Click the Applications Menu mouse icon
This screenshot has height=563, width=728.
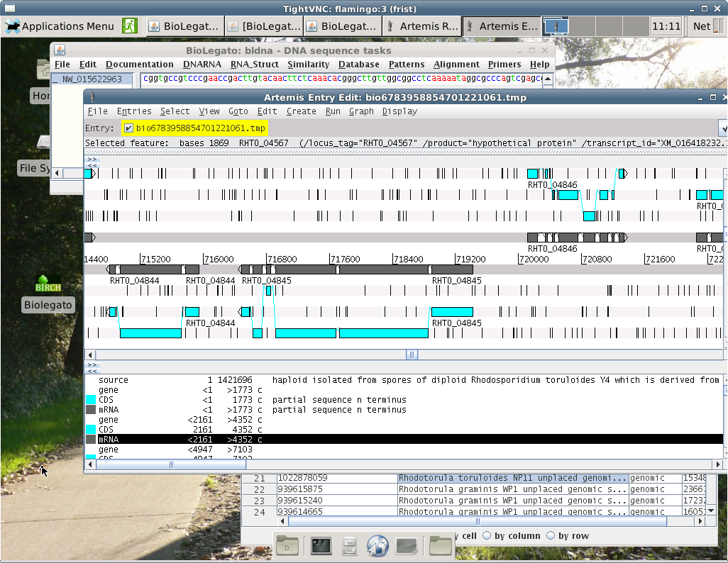(x=13, y=26)
